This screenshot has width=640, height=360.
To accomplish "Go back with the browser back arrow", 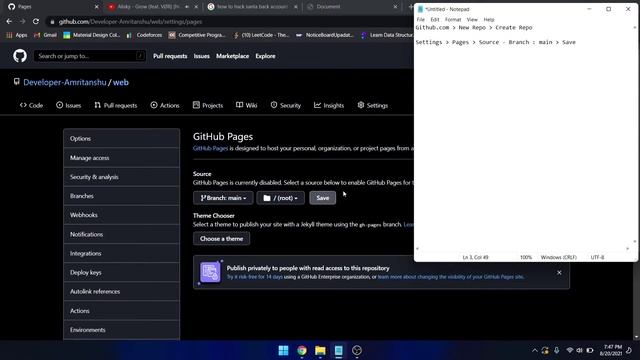I will click(9, 21).
